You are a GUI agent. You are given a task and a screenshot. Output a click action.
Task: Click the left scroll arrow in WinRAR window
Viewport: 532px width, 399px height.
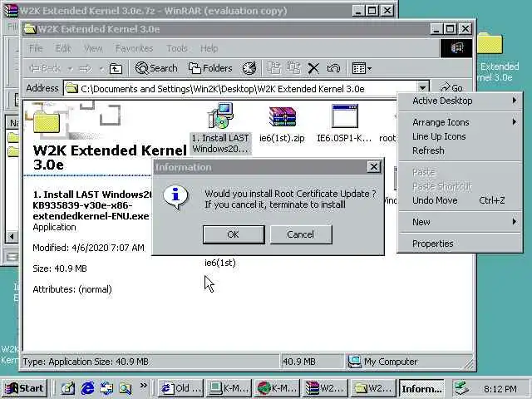(x=12, y=236)
